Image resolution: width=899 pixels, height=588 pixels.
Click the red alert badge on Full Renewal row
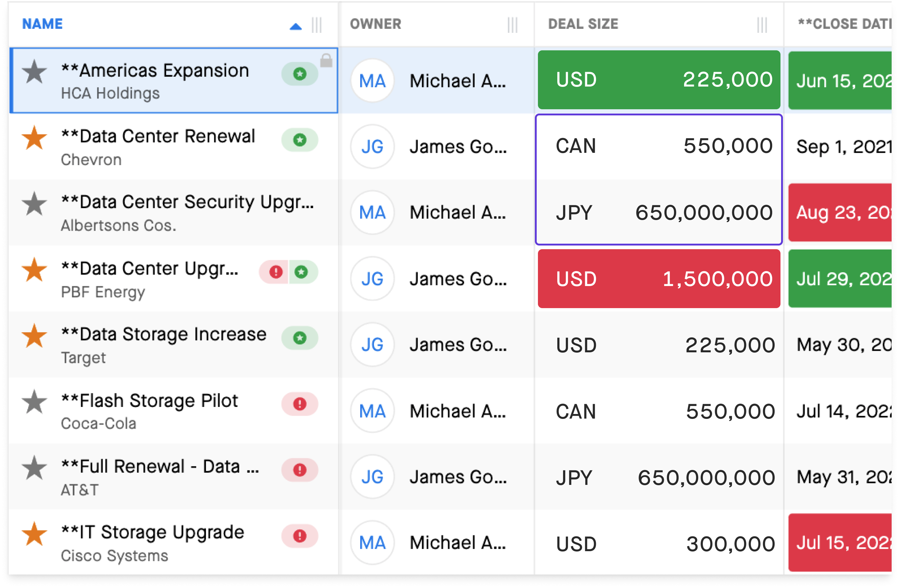pos(300,470)
